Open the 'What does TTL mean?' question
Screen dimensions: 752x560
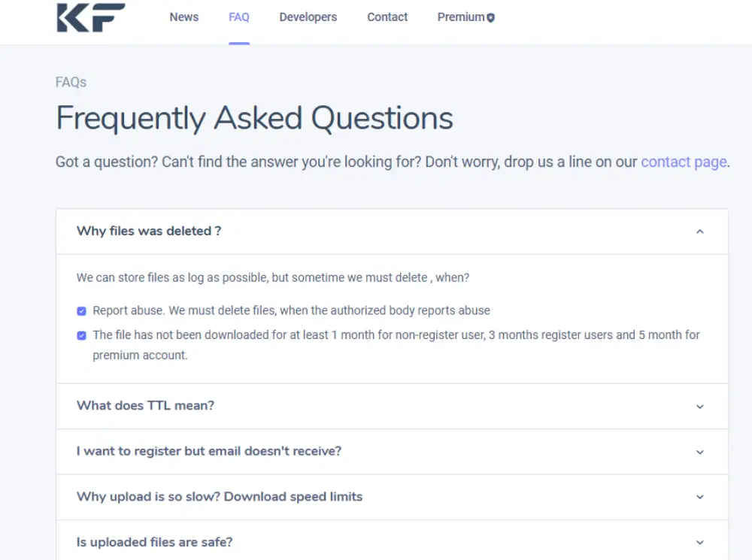[x=145, y=406]
